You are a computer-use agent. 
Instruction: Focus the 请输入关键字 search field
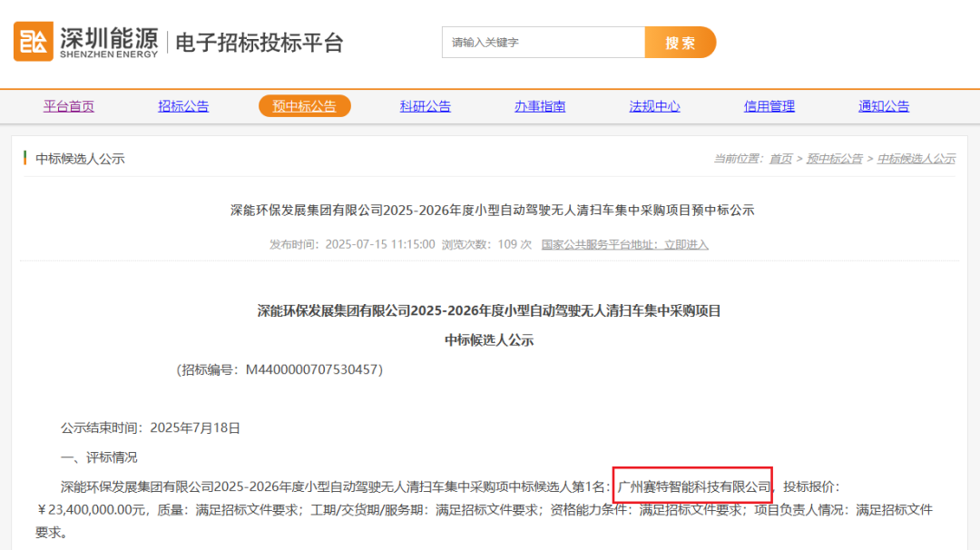pos(543,43)
